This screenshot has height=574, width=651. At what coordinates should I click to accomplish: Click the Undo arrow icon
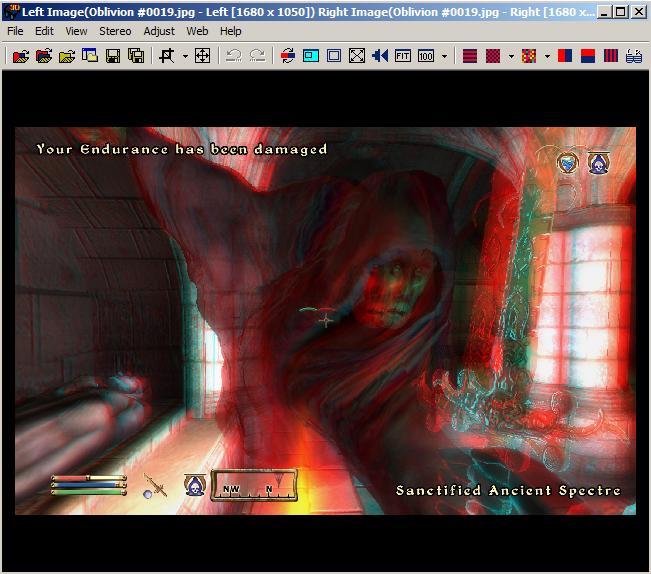click(234, 56)
